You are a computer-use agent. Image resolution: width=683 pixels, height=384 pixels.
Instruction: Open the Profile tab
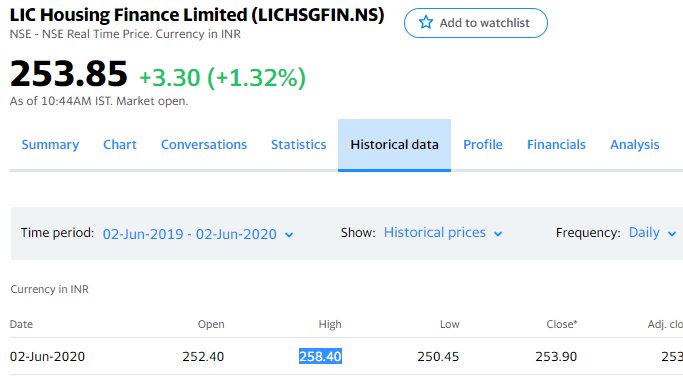[483, 145]
